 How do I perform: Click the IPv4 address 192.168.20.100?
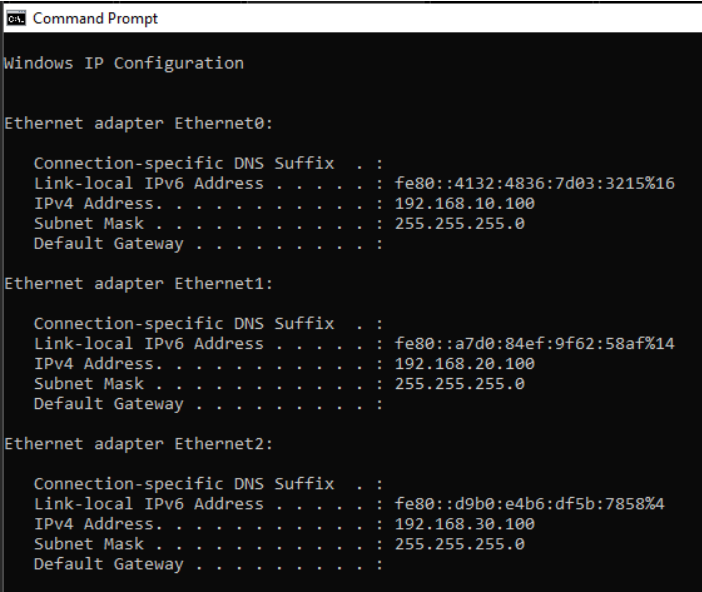click(464, 363)
